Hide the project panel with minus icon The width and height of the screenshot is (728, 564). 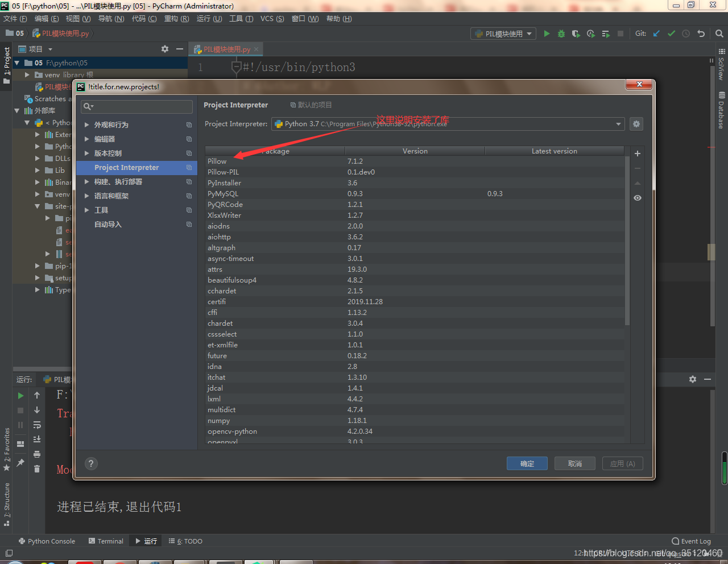click(x=180, y=49)
